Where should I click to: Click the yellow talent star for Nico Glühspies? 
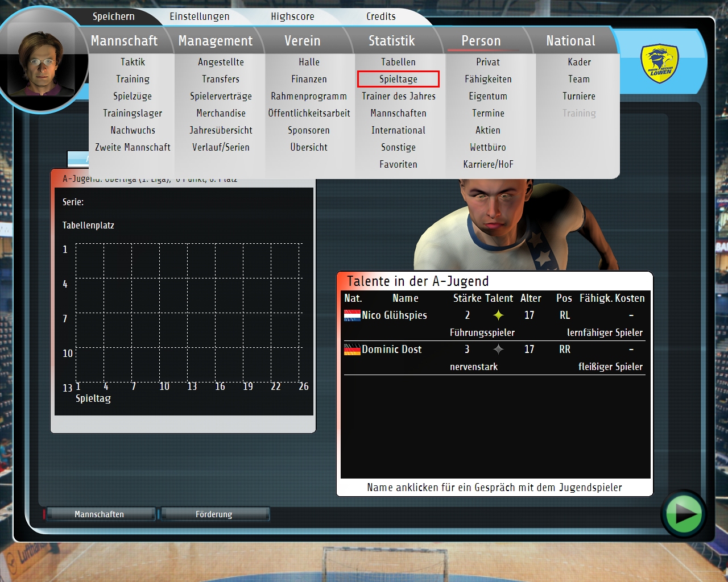(498, 315)
